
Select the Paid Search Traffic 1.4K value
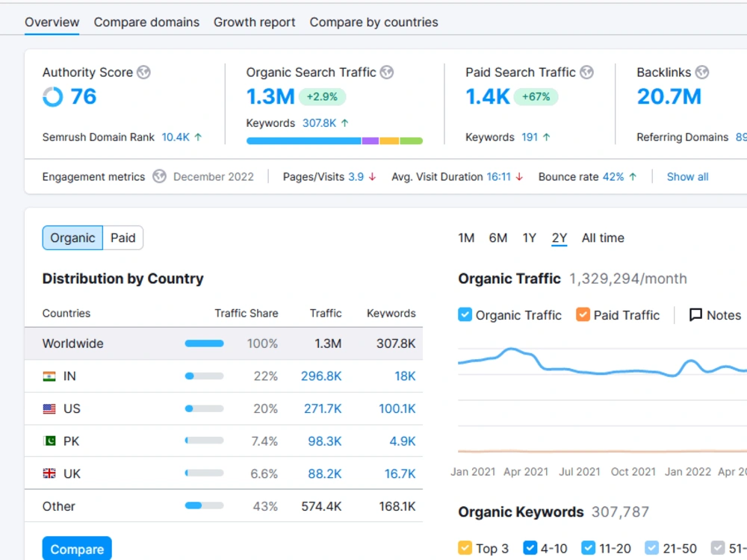487,96
